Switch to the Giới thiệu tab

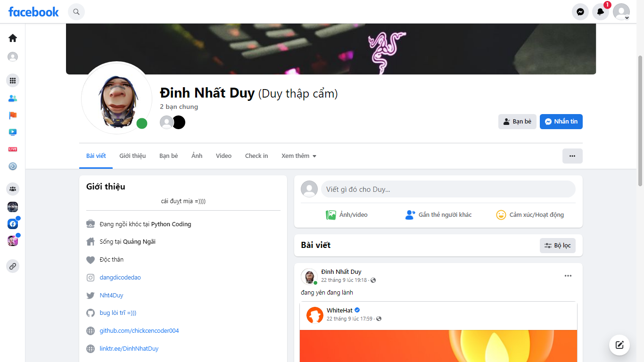(132, 156)
